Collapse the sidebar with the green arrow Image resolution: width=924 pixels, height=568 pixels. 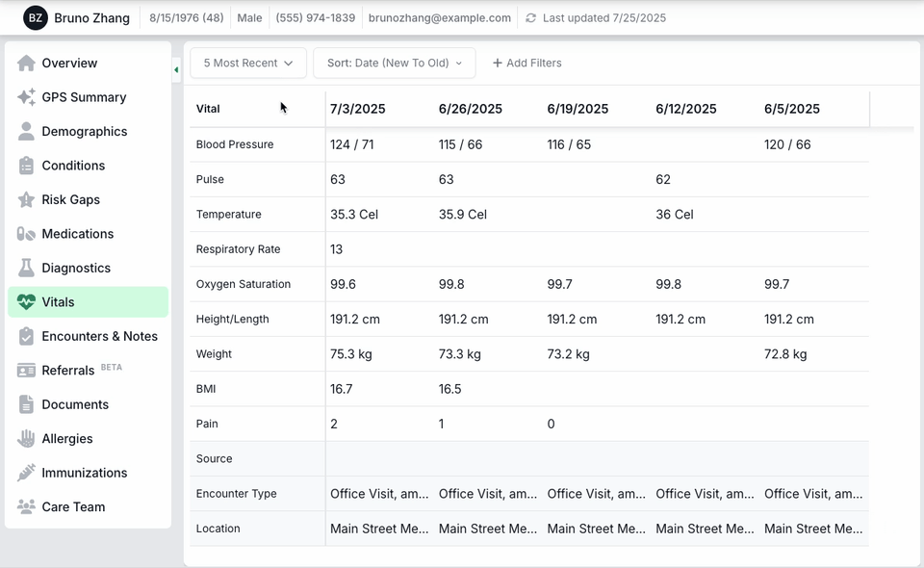tap(176, 70)
